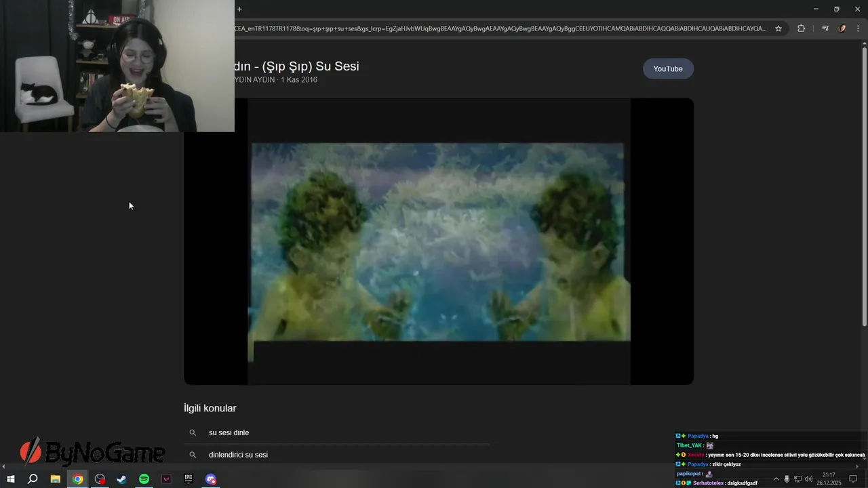This screenshot has height=488, width=868.
Task: Click the search icon next to 'su sesi dinle'
Action: point(193,432)
